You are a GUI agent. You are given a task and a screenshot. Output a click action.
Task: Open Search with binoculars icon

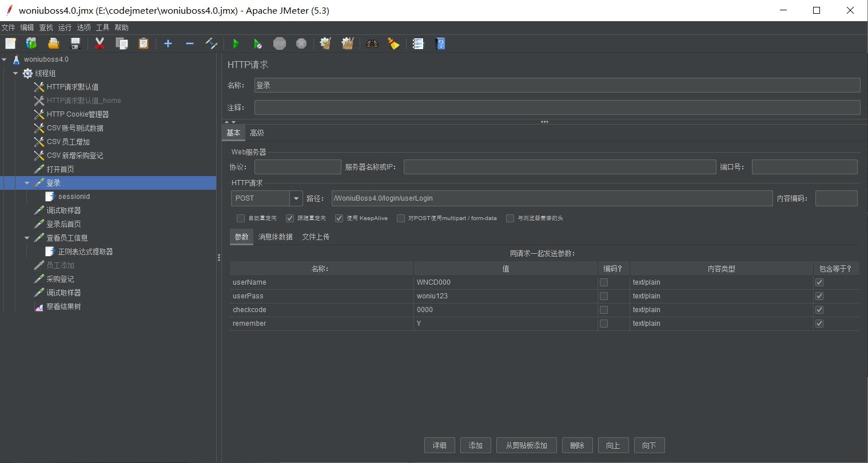372,43
